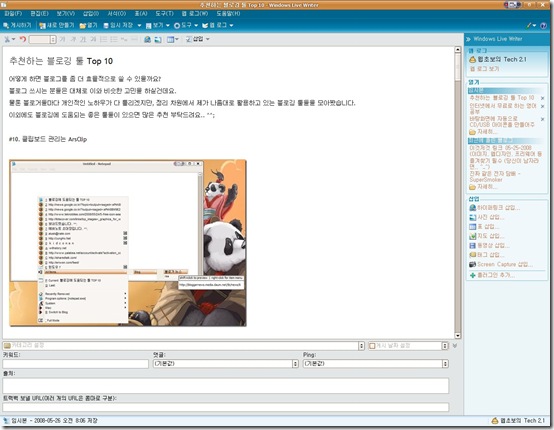Image resolution: width=554 pixels, height=430 pixels.
Task: Click 새로 만들기 new post button
Action: (57, 25)
